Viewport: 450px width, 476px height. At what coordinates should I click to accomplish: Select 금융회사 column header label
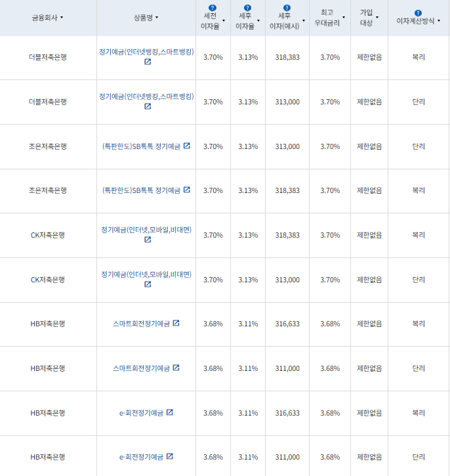tap(45, 18)
